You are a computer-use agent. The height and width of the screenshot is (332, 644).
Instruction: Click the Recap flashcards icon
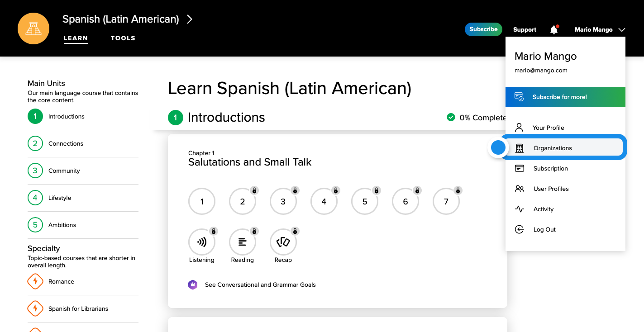point(283,242)
